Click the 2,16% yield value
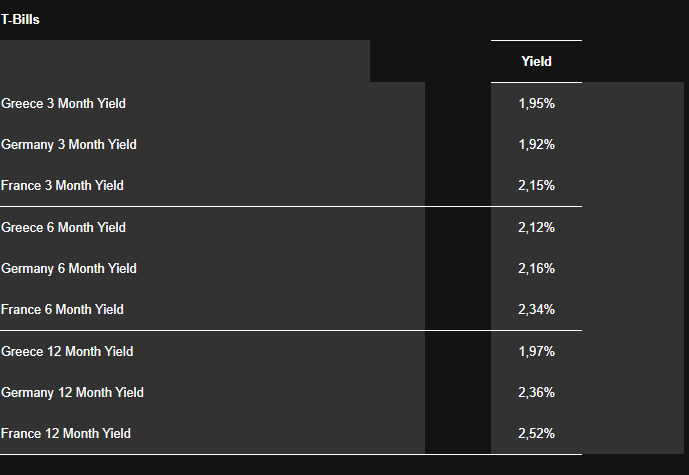 tap(536, 269)
